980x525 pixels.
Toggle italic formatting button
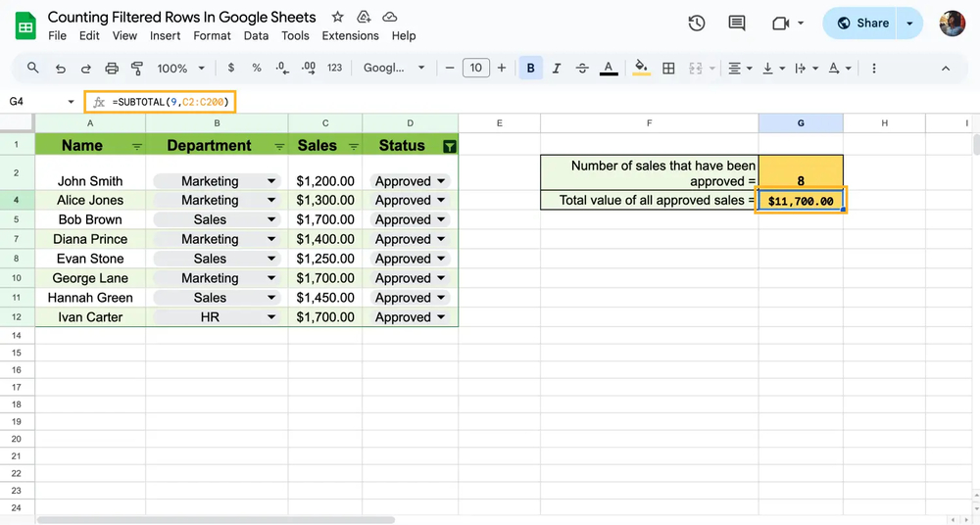557,69
